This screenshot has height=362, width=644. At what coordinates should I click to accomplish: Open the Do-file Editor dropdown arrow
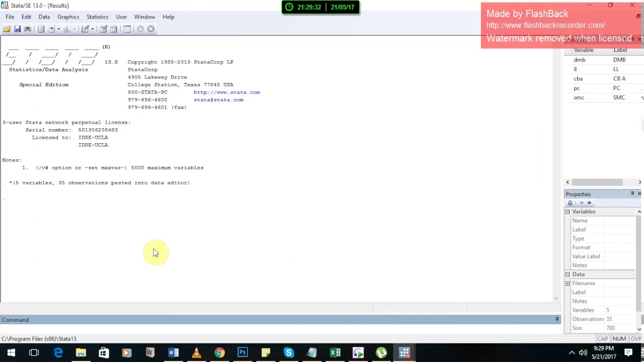coord(93,29)
